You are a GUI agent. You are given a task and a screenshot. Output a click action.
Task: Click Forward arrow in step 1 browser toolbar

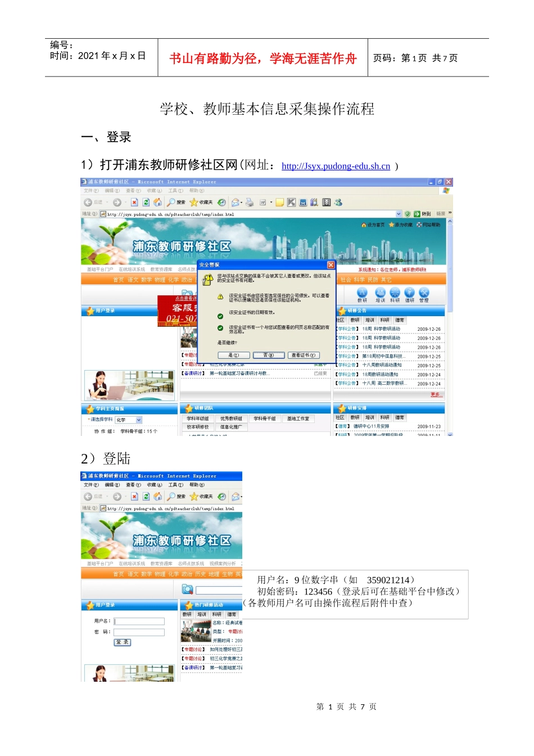click(116, 202)
